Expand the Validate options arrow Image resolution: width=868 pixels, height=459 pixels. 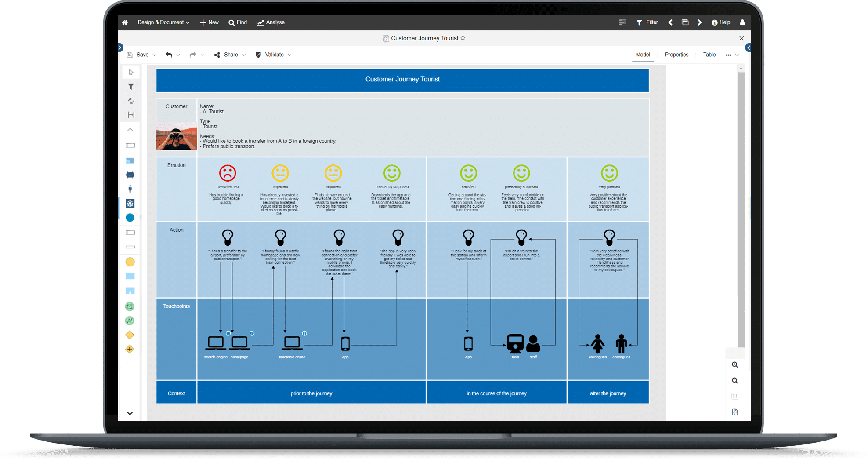coord(289,55)
